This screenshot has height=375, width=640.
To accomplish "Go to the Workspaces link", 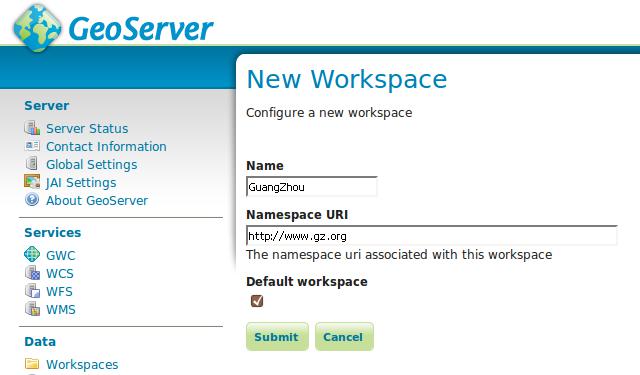I will tap(82, 364).
